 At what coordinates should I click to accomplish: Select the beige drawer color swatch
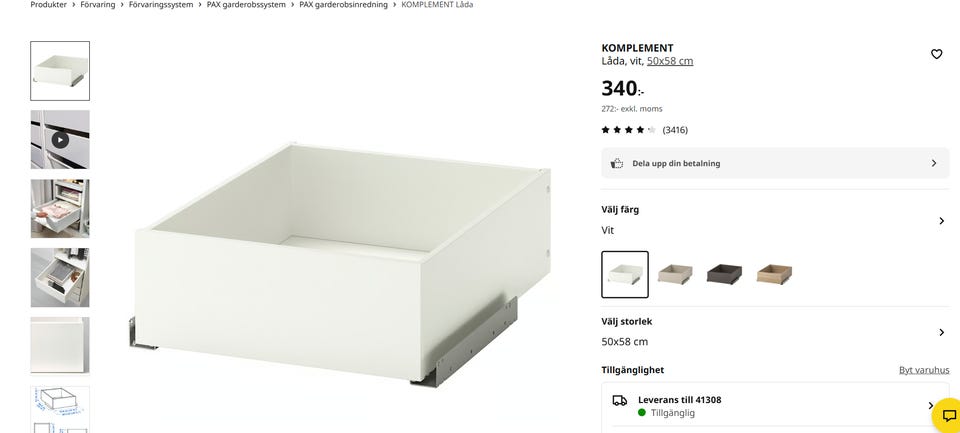675,274
